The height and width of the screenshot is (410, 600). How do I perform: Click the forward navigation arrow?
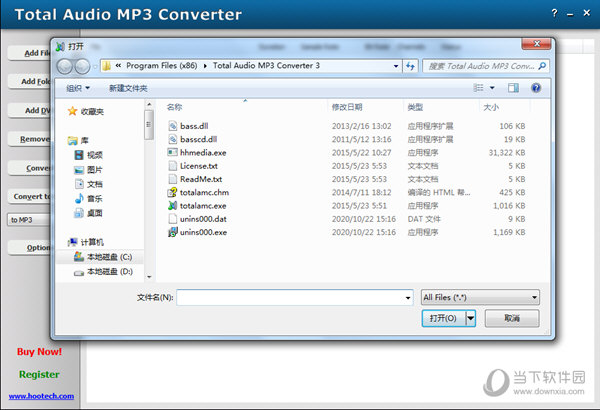[x=82, y=66]
